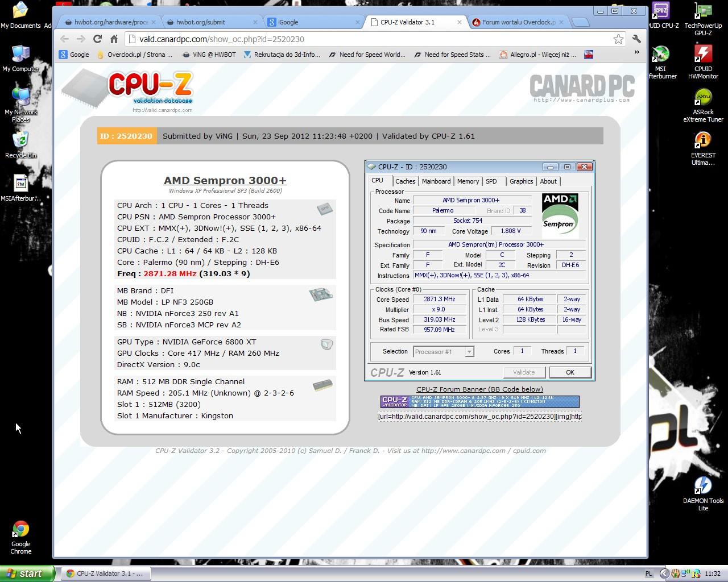Screen dimensions: 728x582
Task: Open Overclock.pl / Strona bookmark
Action: pyautogui.click(x=134, y=55)
